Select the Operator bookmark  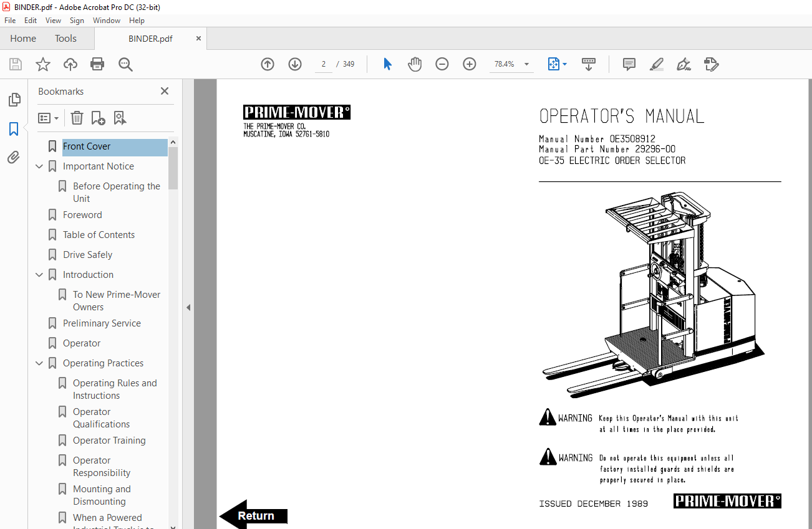[x=82, y=343]
